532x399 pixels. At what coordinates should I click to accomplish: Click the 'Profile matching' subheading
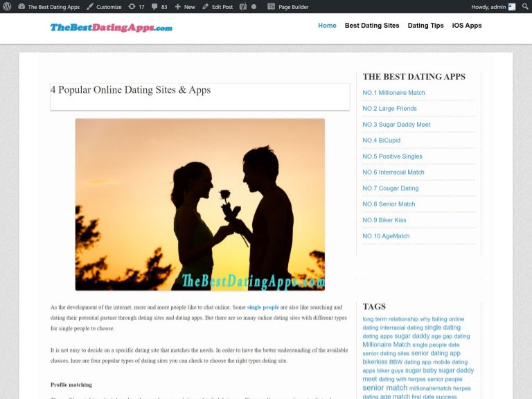click(x=71, y=385)
